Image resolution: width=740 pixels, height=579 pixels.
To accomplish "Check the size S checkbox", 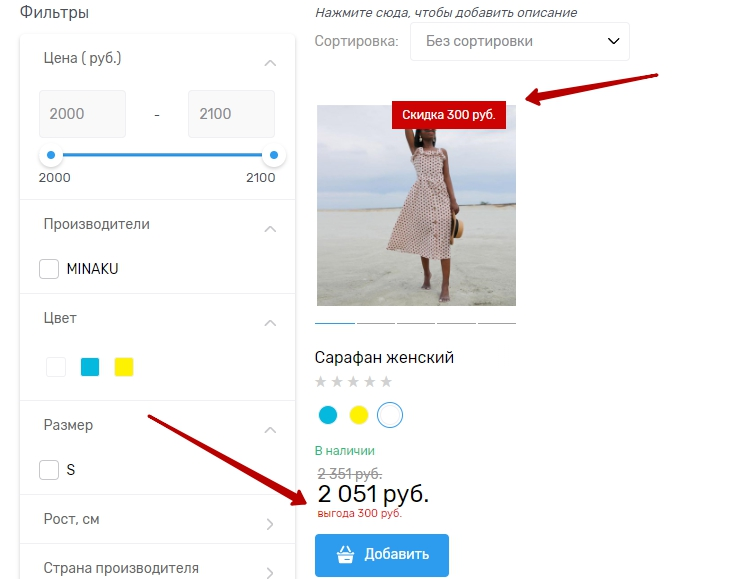I will click(x=49, y=470).
